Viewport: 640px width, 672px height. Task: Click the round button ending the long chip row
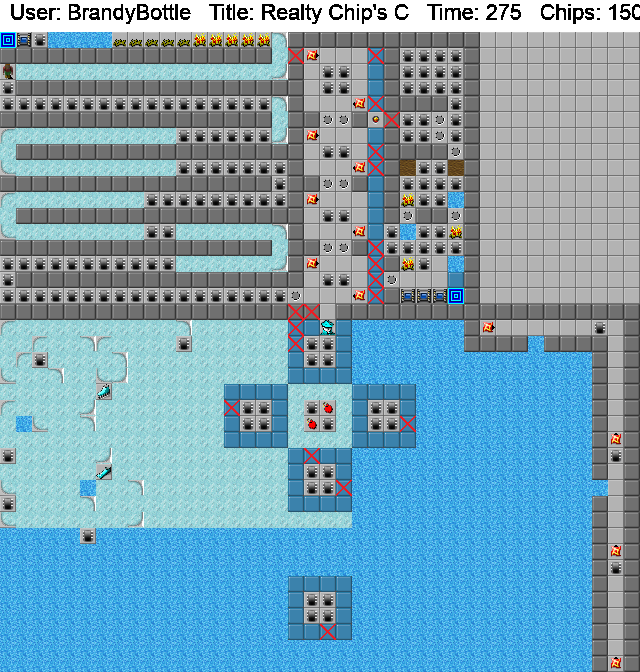[x=296, y=296]
